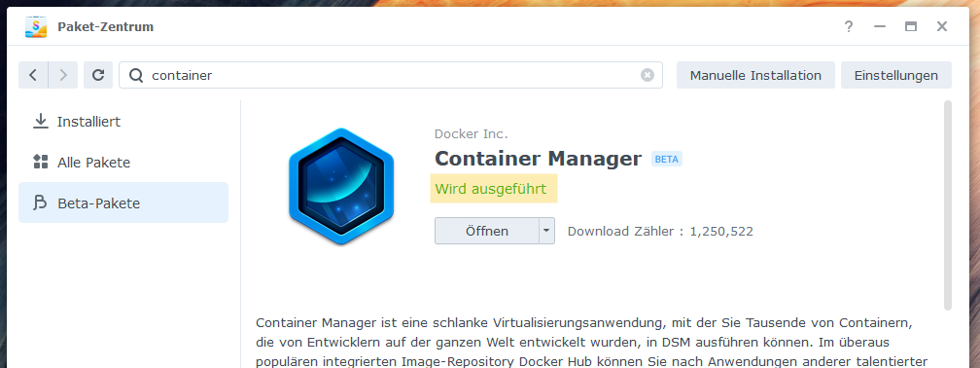Click the 'Wird ausgeführt' status text
Image resolution: width=980 pixels, height=368 pixels.
pos(491,189)
